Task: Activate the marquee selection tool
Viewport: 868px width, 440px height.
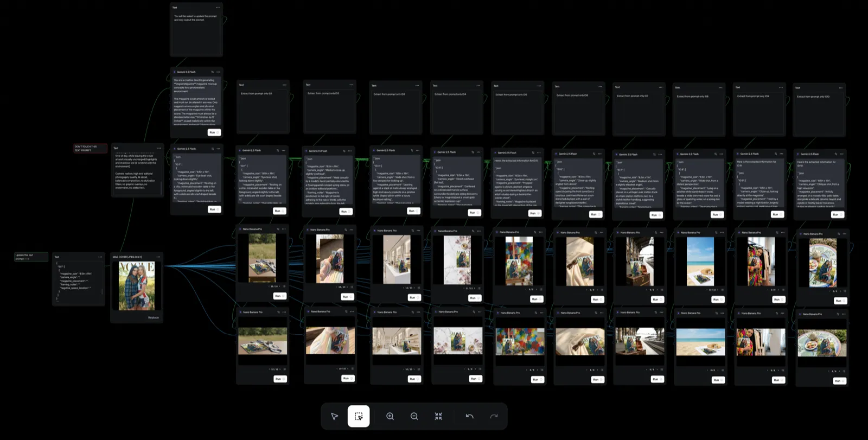Action: (359, 416)
